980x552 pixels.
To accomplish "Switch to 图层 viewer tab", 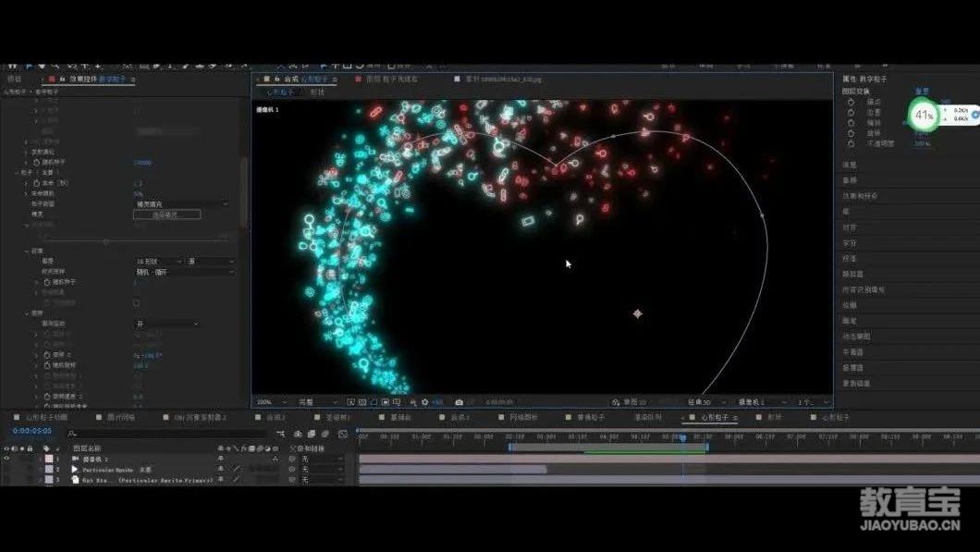I will tap(391, 80).
